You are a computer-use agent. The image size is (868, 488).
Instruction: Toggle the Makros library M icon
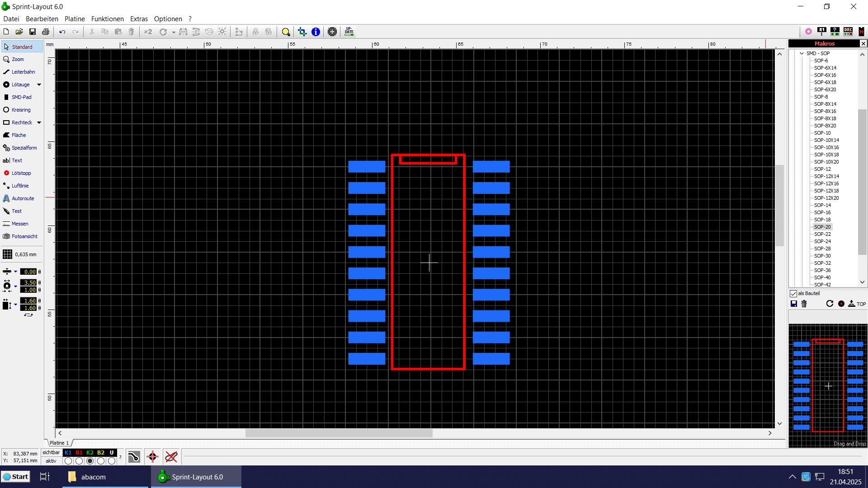tap(861, 31)
